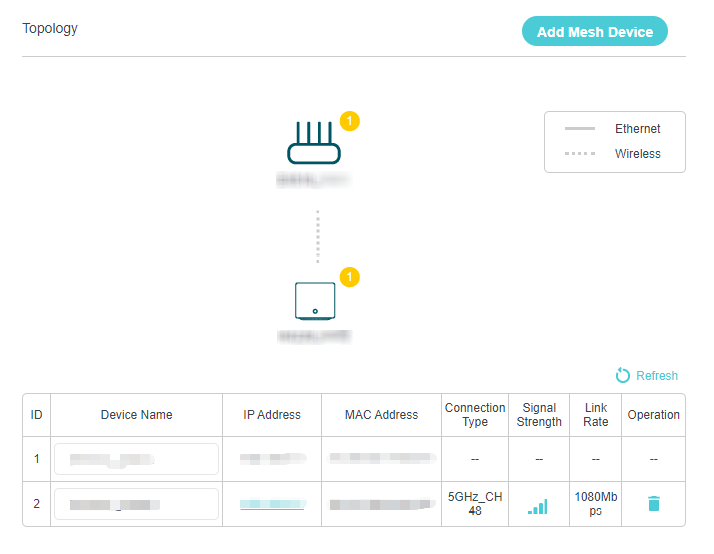Click the main router icon in topology
Screen dimensions: 714x554
click(314, 142)
